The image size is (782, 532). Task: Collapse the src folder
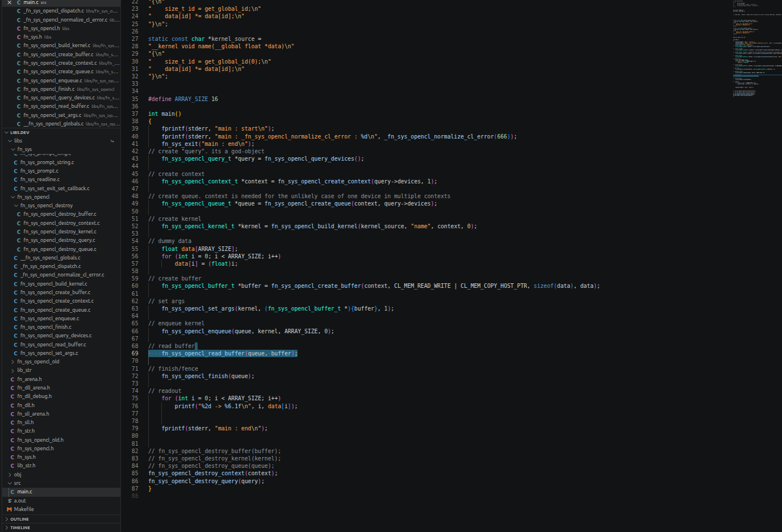click(10, 483)
